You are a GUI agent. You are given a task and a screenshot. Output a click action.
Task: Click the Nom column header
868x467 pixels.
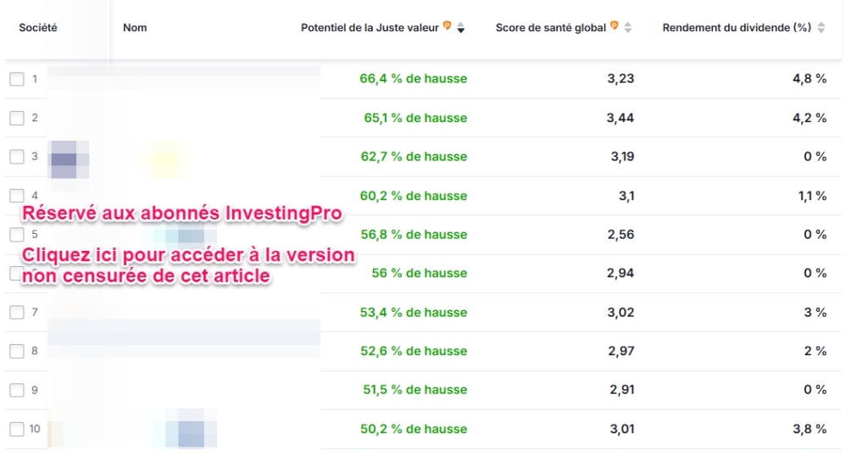point(135,28)
